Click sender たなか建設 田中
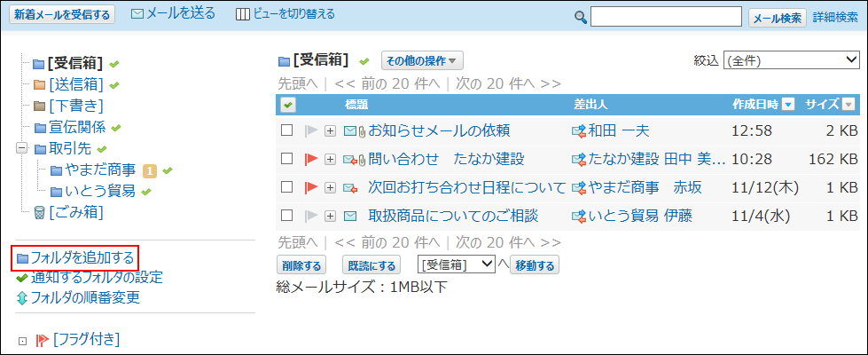Screen dimensions: 868x355 click(656, 159)
